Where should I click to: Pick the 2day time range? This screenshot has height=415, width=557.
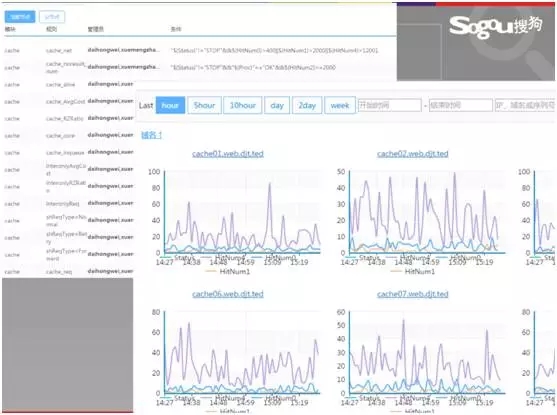tap(307, 105)
